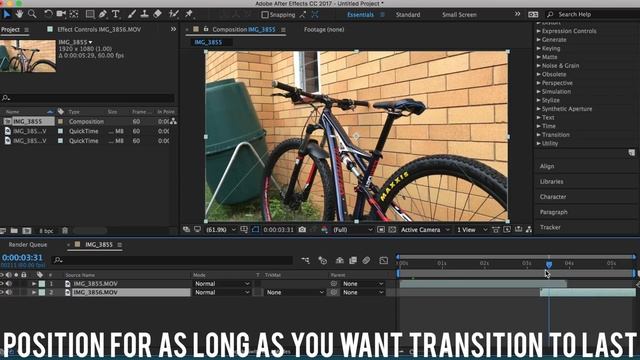Select the Roto Brush tool

173,14
